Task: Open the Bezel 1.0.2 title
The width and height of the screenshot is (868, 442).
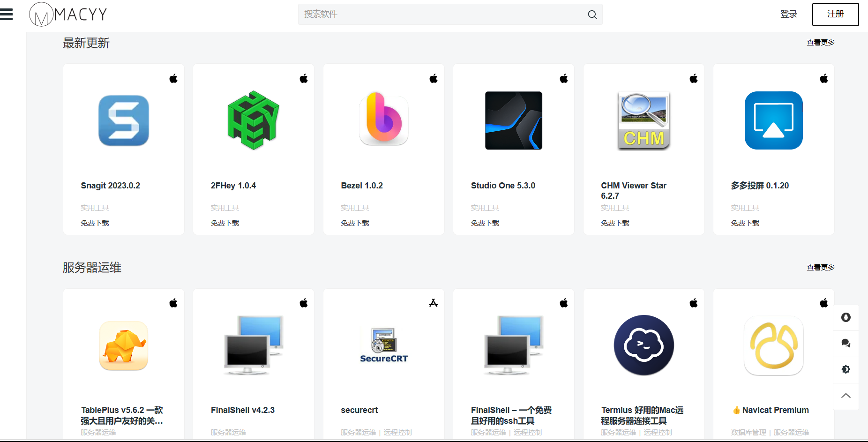Action: (x=362, y=186)
